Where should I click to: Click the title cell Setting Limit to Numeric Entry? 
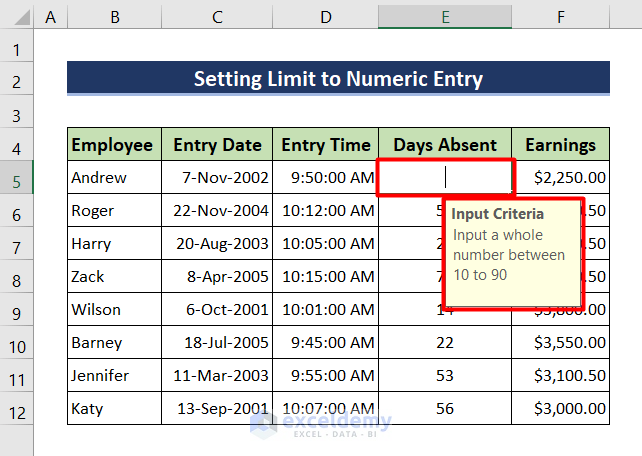tap(338, 79)
